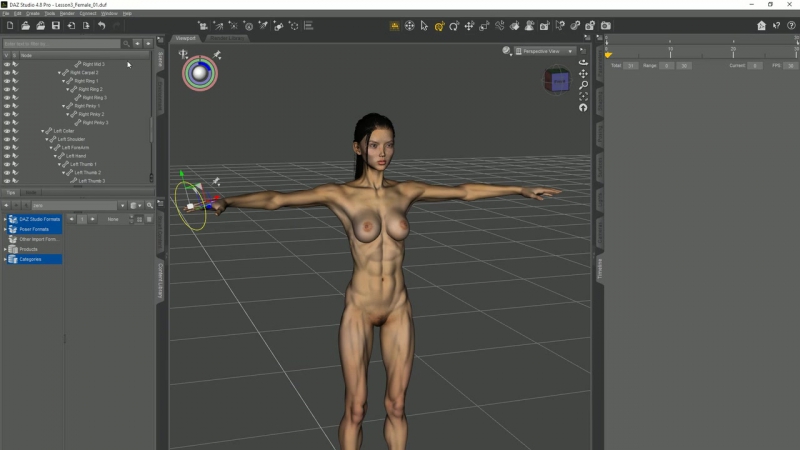Select the arrow Node Selection tool

click(424, 26)
